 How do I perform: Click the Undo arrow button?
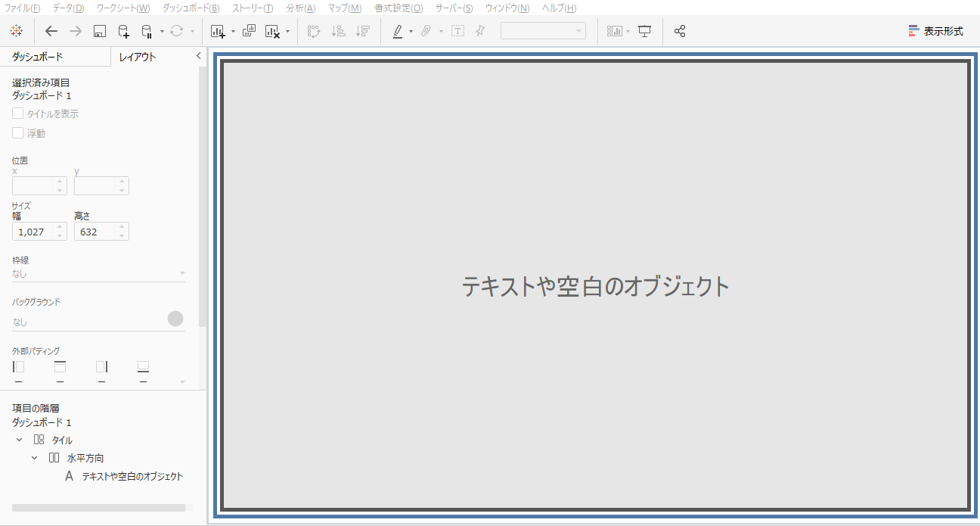click(x=51, y=31)
